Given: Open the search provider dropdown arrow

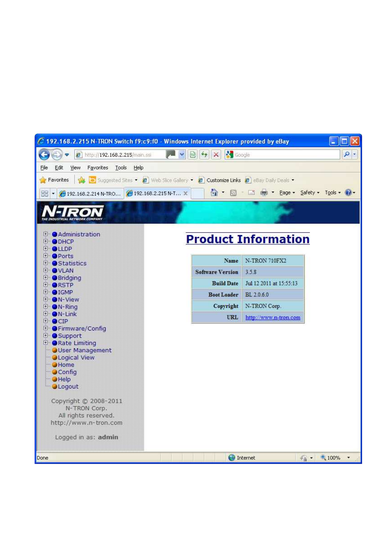Looking at the screenshot, I should (355, 155).
